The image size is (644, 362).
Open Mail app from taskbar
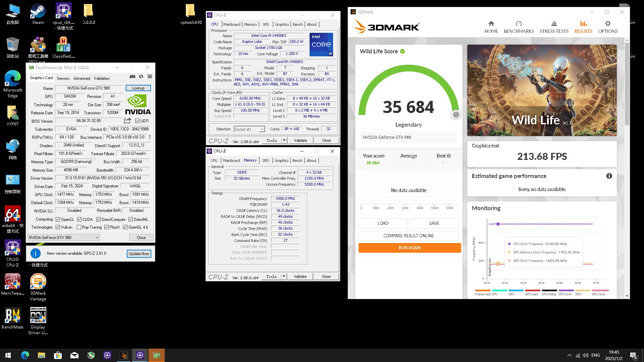pyautogui.click(x=74, y=355)
